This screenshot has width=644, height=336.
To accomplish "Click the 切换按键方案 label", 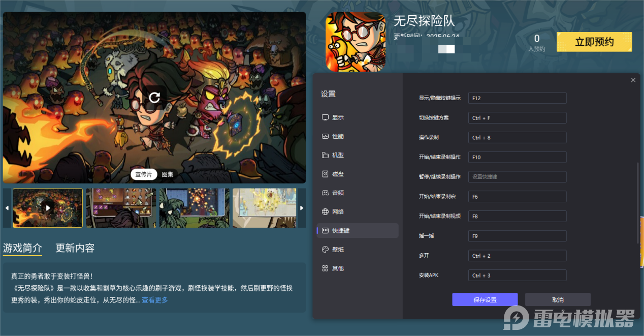I will coord(434,118).
